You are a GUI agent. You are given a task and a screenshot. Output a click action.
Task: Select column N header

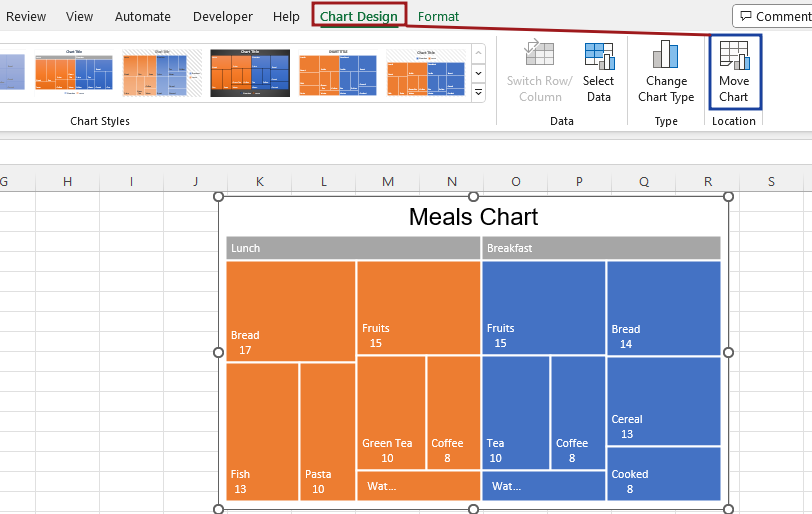[x=452, y=181]
